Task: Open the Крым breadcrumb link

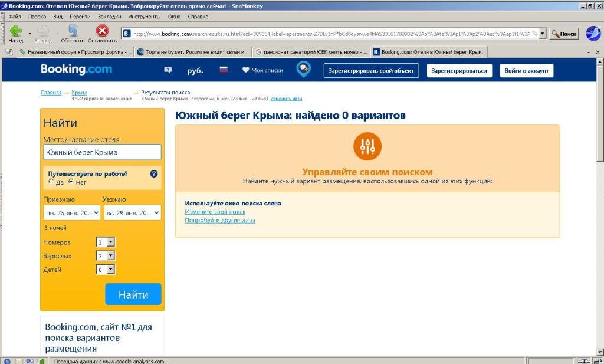Action: pyautogui.click(x=79, y=93)
